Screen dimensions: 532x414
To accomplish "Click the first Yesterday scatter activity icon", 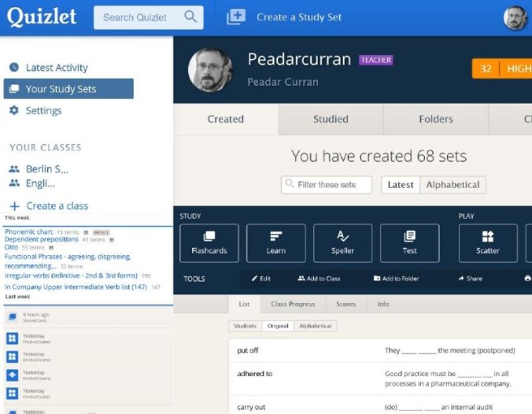I will [13, 338].
